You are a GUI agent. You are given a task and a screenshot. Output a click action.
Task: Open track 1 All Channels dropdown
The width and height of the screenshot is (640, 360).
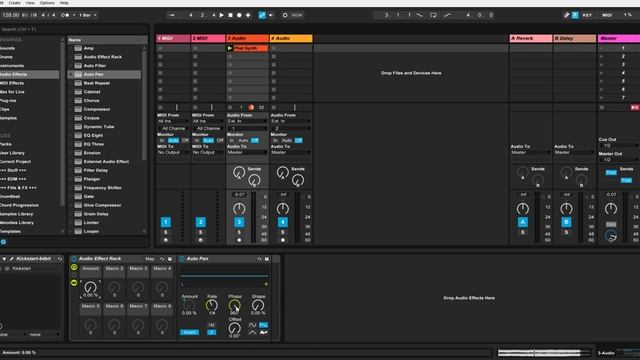click(x=173, y=128)
